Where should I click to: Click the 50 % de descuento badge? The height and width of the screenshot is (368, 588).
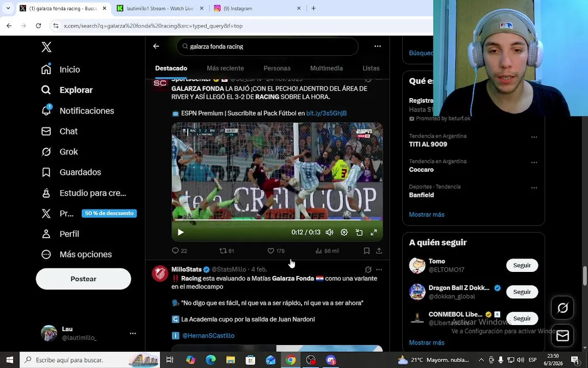(109, 213)
